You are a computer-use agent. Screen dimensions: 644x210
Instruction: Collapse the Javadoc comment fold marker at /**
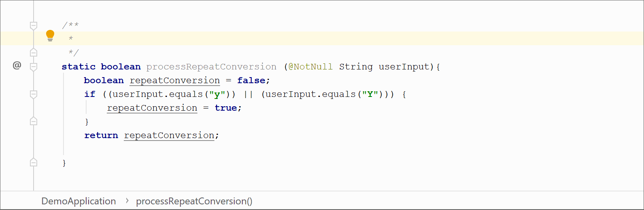34,25
